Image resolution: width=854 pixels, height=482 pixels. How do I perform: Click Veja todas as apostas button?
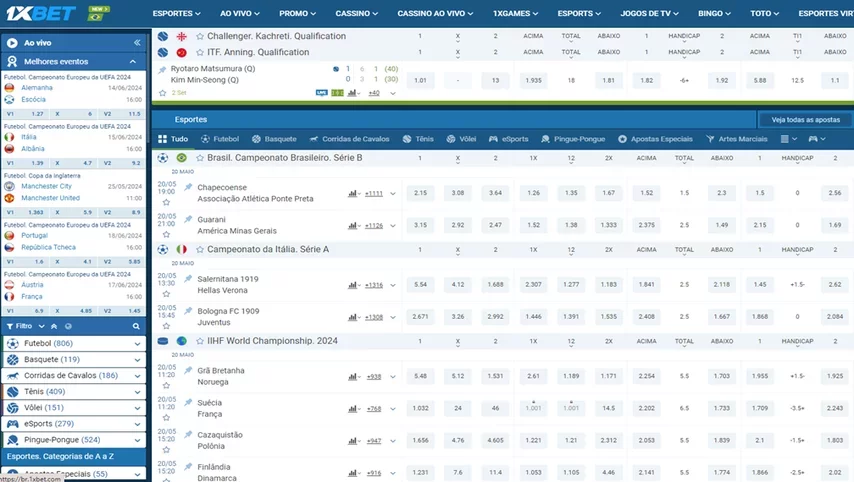(806, 120)
